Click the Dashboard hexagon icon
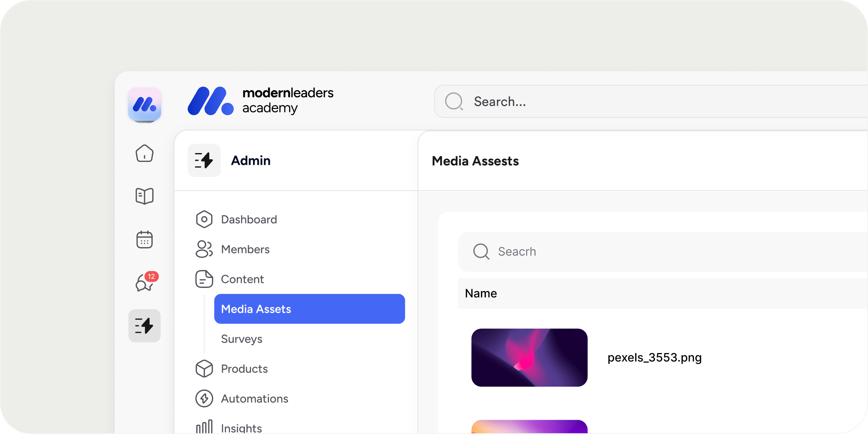 point(204,219)
